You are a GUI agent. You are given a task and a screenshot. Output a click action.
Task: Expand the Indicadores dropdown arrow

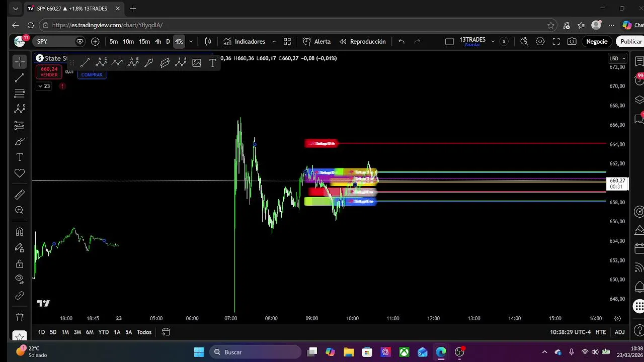pos(274,42)
